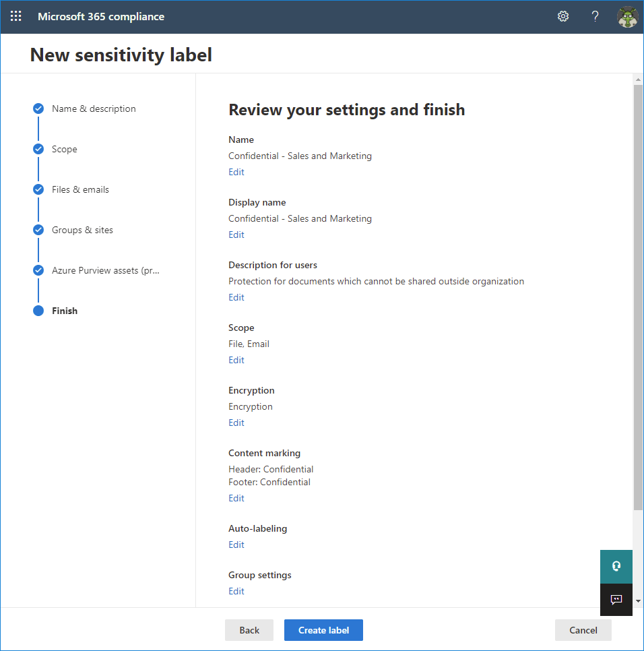Viewport: 644px width, 651px height.
Task: Open the user account avatar
Action: pos(627,17)
